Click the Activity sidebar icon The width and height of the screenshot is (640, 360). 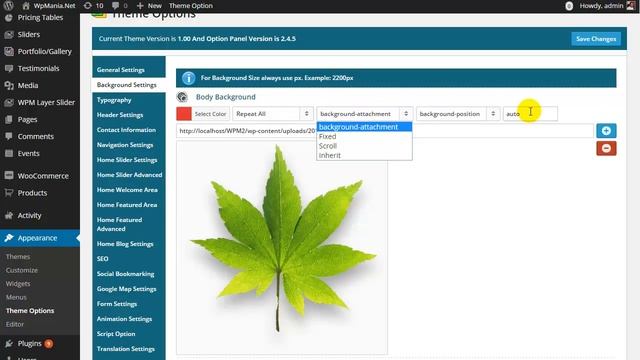9,216
